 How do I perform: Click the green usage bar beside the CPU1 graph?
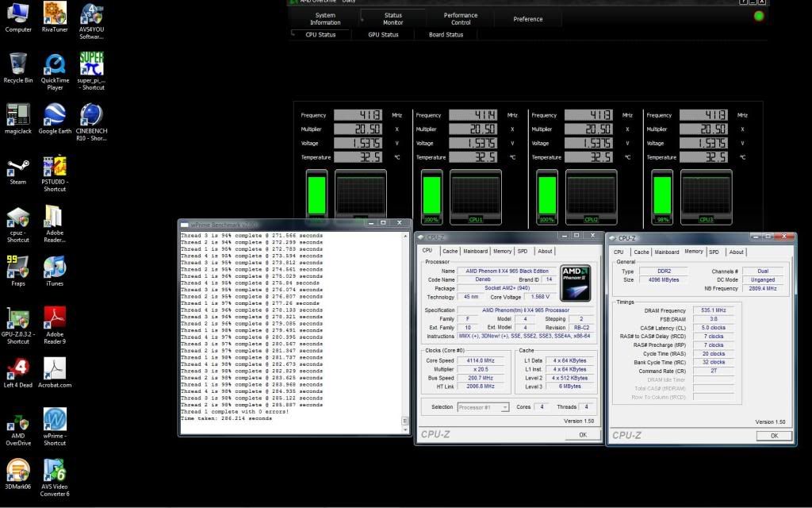coord(432,195)
